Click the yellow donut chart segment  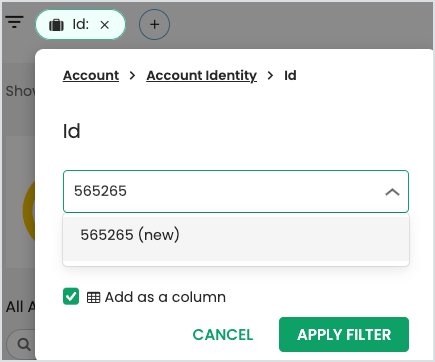(x=29, y=212)
